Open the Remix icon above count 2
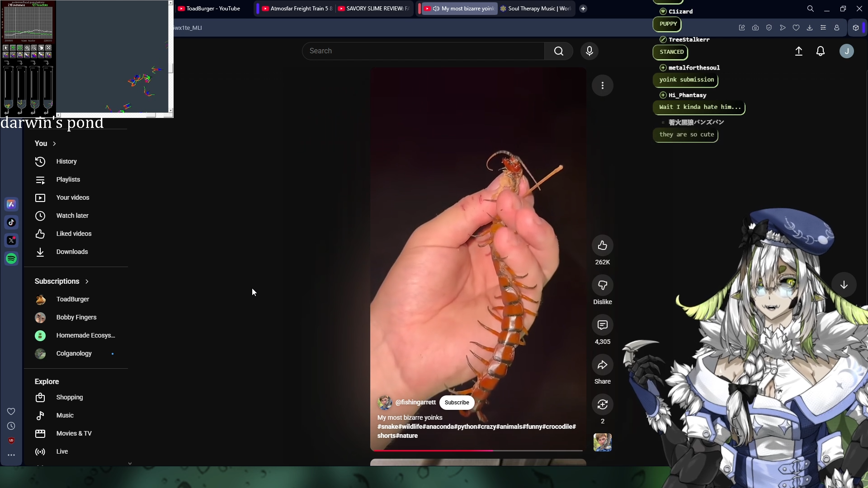 (x=602, y=404)
